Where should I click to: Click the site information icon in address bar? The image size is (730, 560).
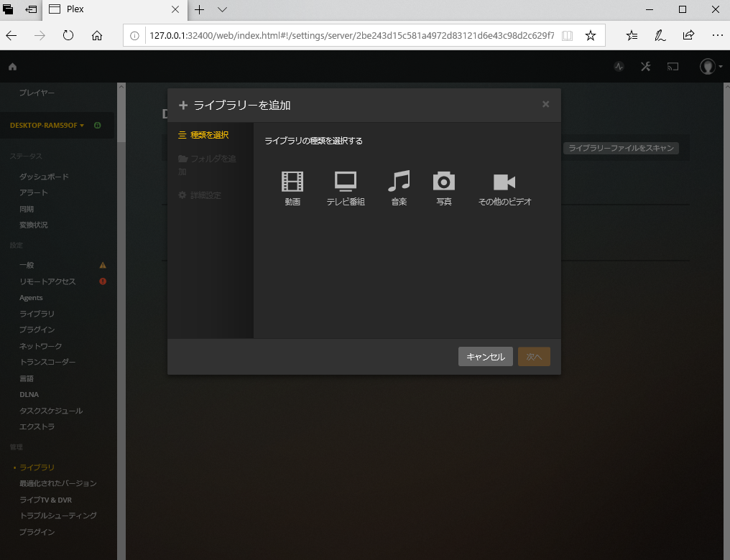[x=134, y=35]
